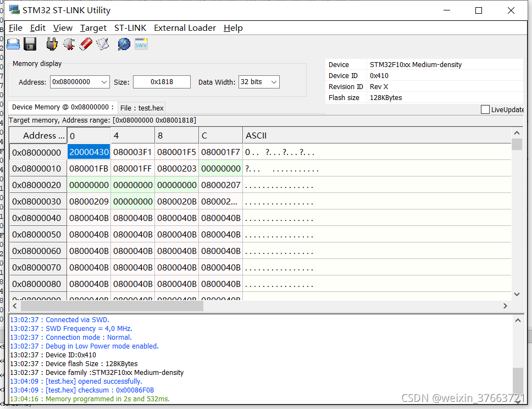The height and width of the screenshot is (409, 532).
Task: Click column header 4
Action: pos(132,135)
